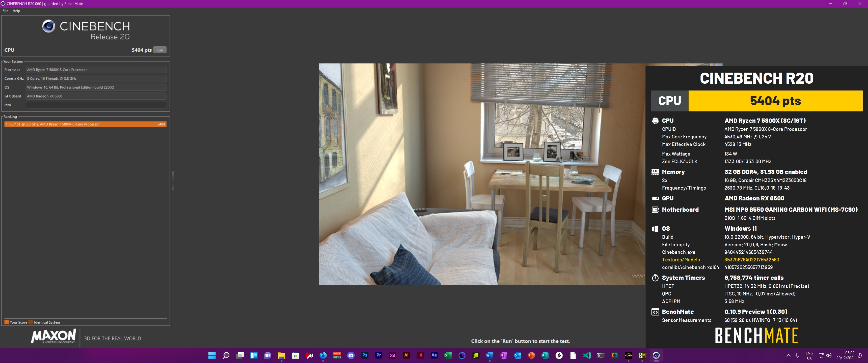
Task: Open Task View on the taskbar
Action: 240,355
